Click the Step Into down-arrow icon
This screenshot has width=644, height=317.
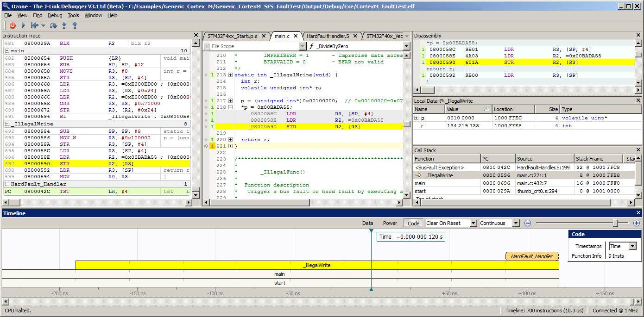(x=64, y=25)
